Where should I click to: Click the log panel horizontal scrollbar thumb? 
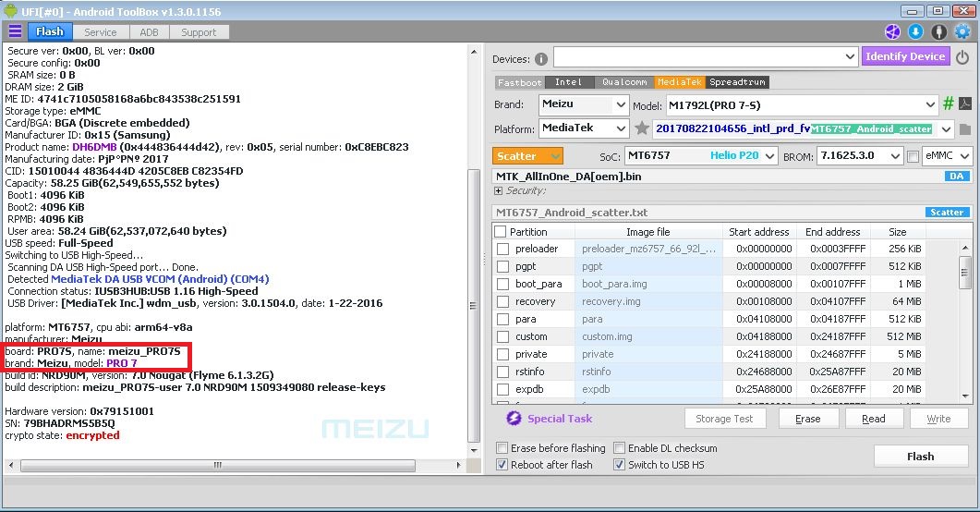[x=218, y=465]
